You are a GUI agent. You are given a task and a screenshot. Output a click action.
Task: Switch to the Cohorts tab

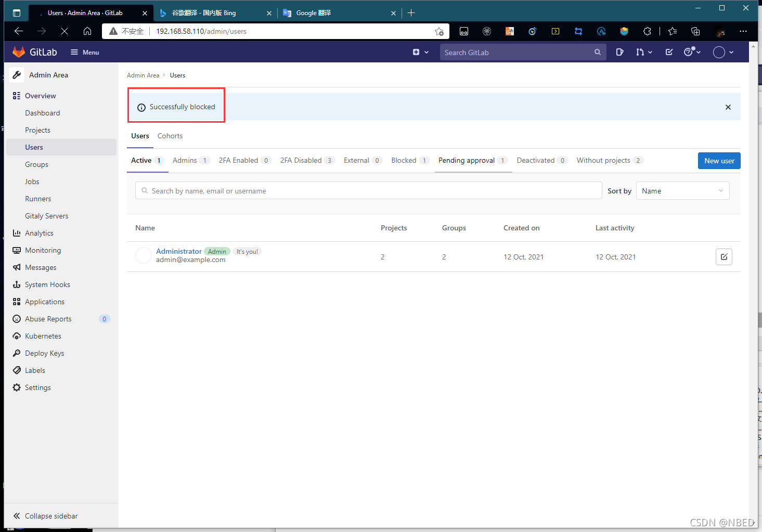[170, 136]
